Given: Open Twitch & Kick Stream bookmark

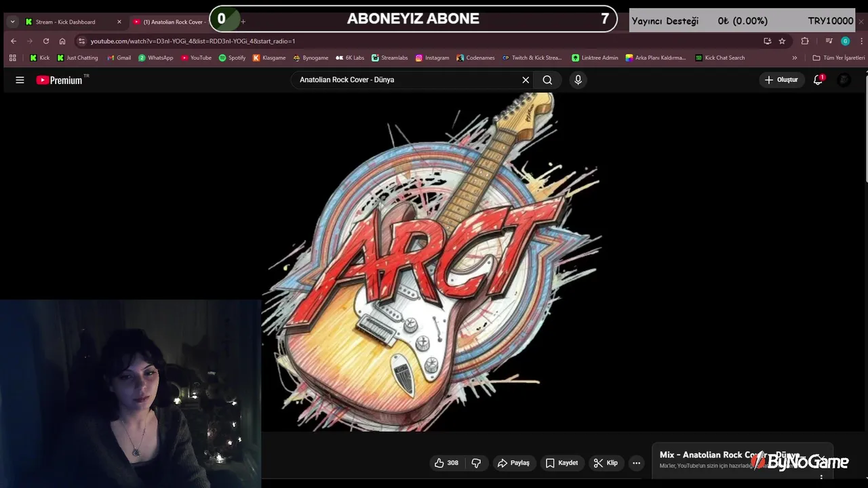Looking at the screenshot, I should pos(532,58).
